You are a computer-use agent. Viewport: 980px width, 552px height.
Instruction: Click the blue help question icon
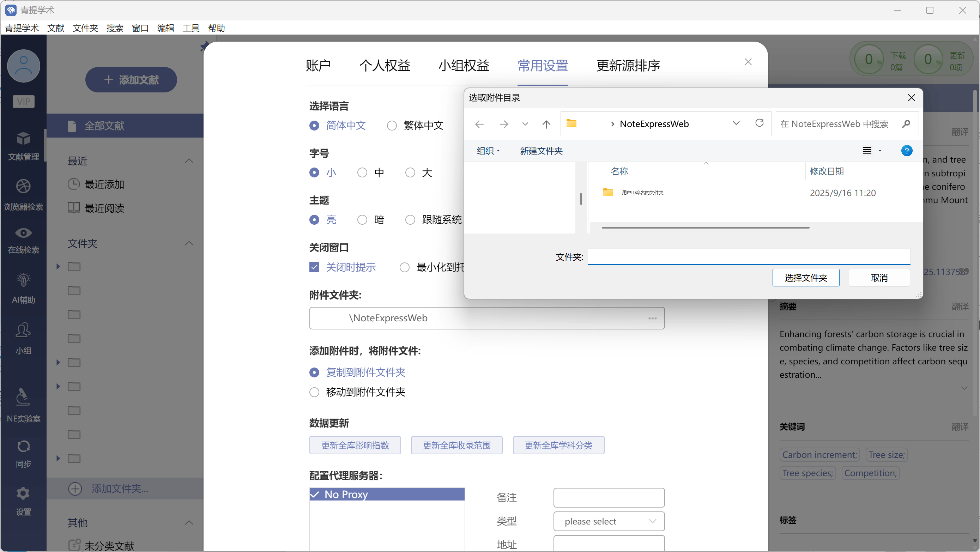[x=907, y=151]
